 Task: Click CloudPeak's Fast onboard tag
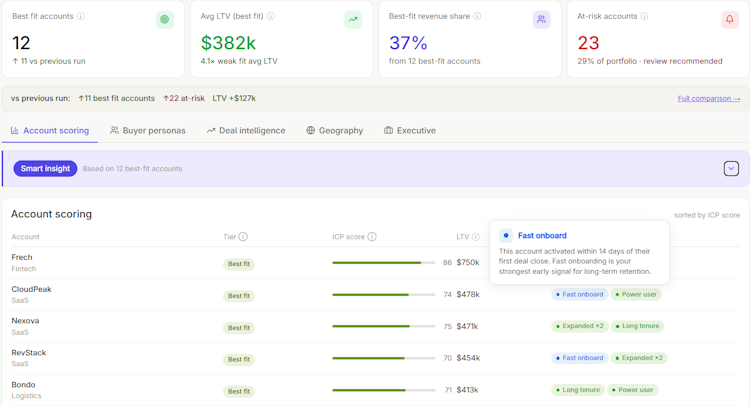tap(579, 295)
